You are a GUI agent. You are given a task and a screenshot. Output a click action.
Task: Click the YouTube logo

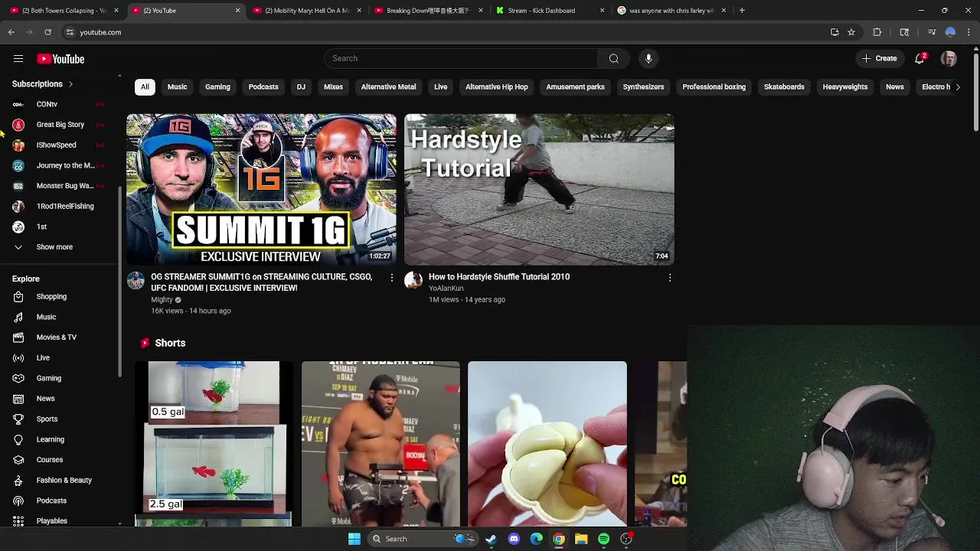(x=60, y=59)
